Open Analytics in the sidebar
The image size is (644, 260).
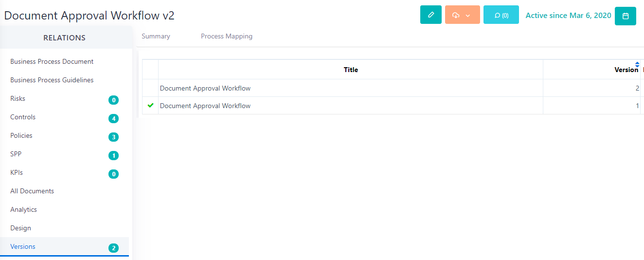coord(23,209)
